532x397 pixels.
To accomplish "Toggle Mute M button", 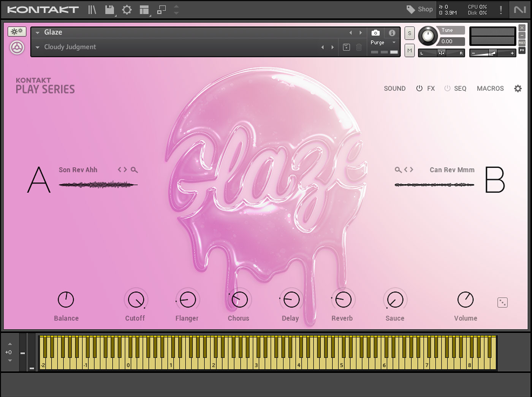I will click(409, 50).
